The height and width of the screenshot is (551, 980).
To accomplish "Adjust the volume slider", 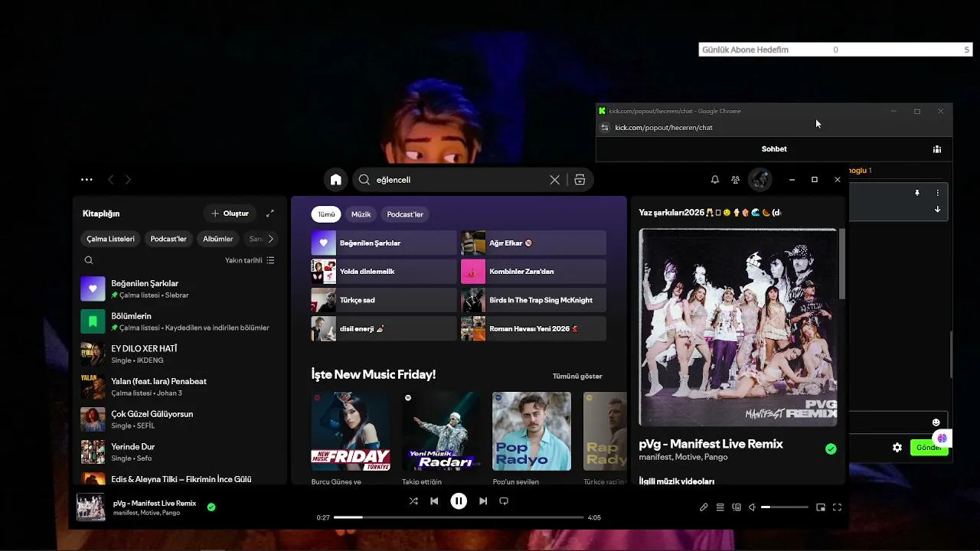I will pos(785,507).
